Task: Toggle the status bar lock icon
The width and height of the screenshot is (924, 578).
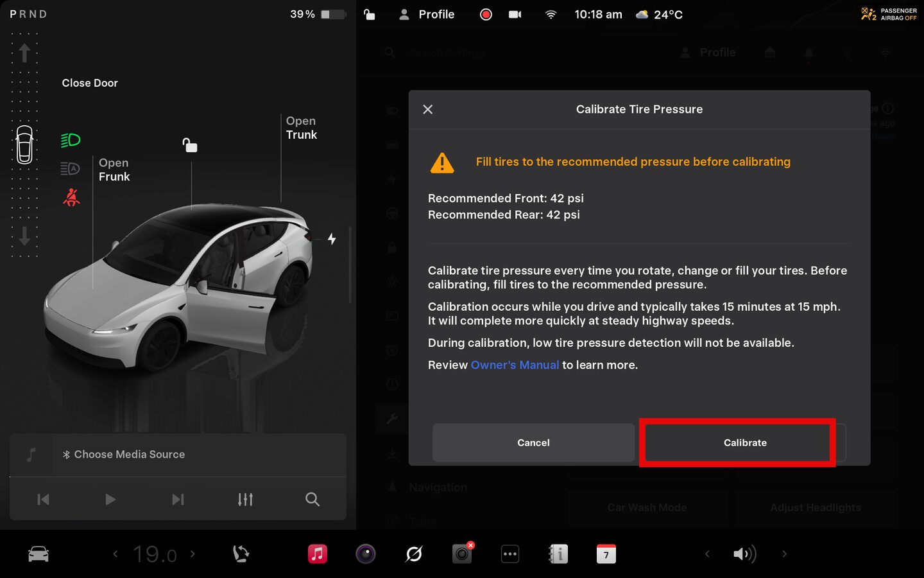Action: pos(370,14)
